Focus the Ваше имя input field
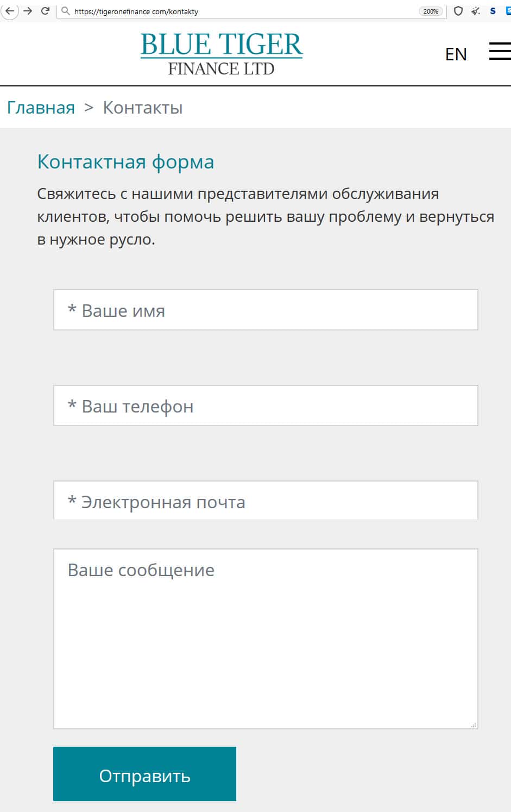This screenshot has width=511, height=812. click(266, 310)
